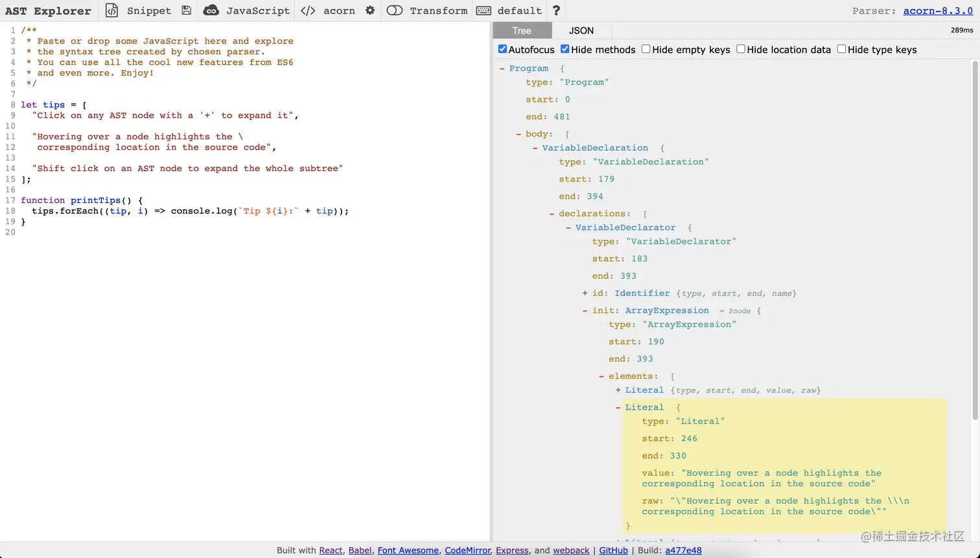The width and height of the screenshot is (980, 558).
Task: Click the 'function printTips() {' code line
Action: (82, 200)
